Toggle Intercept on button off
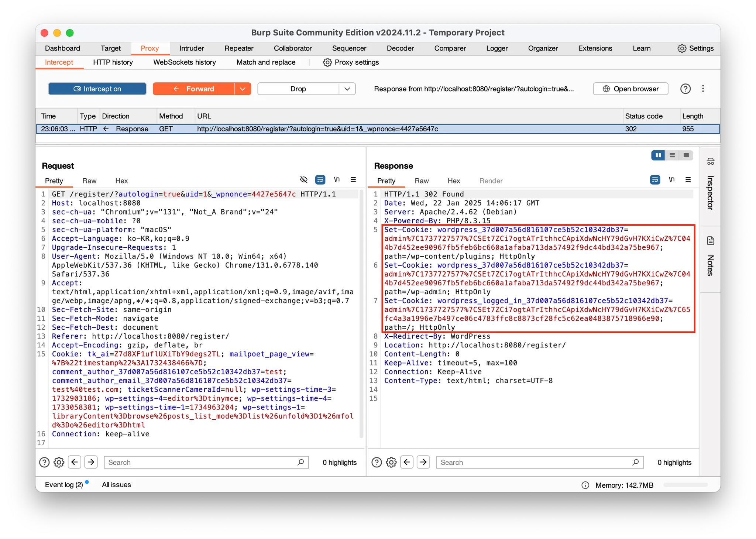Screen dimensions: 756x539 97,89
